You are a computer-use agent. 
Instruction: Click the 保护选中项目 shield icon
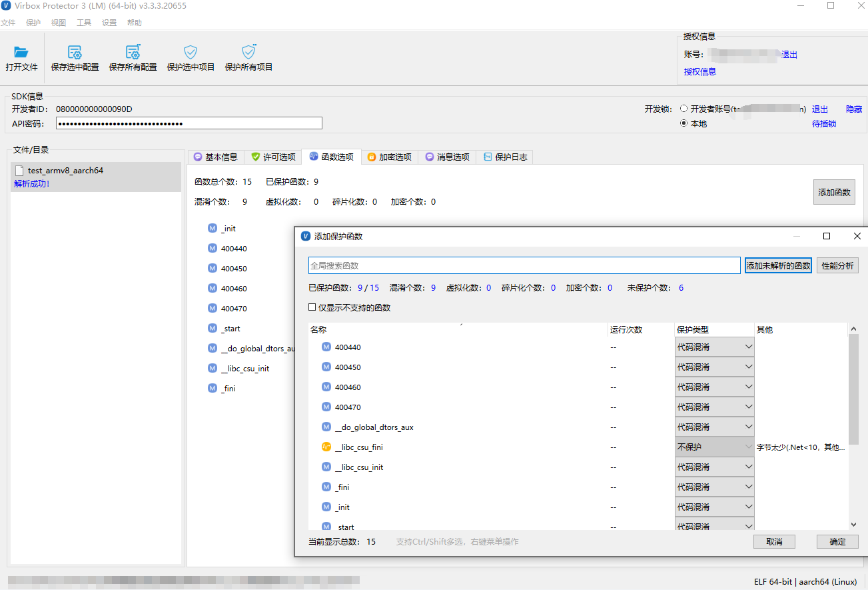(191, 52)
